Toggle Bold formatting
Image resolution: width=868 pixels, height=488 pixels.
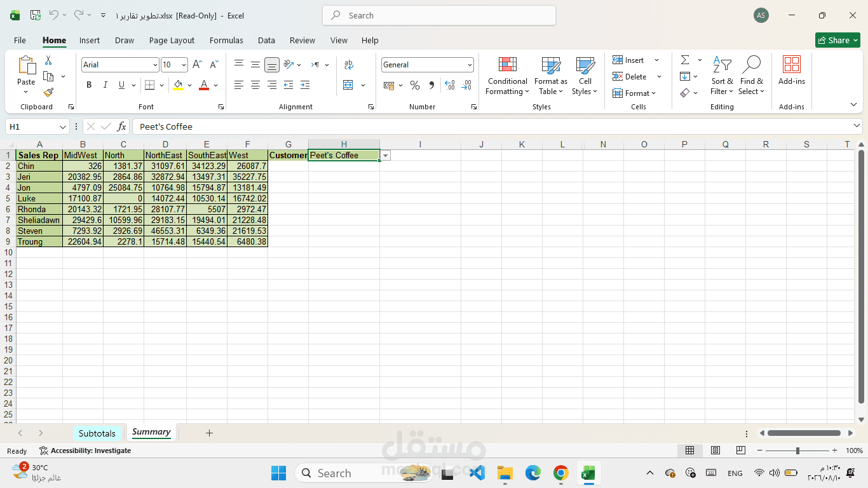coord(89,85)
